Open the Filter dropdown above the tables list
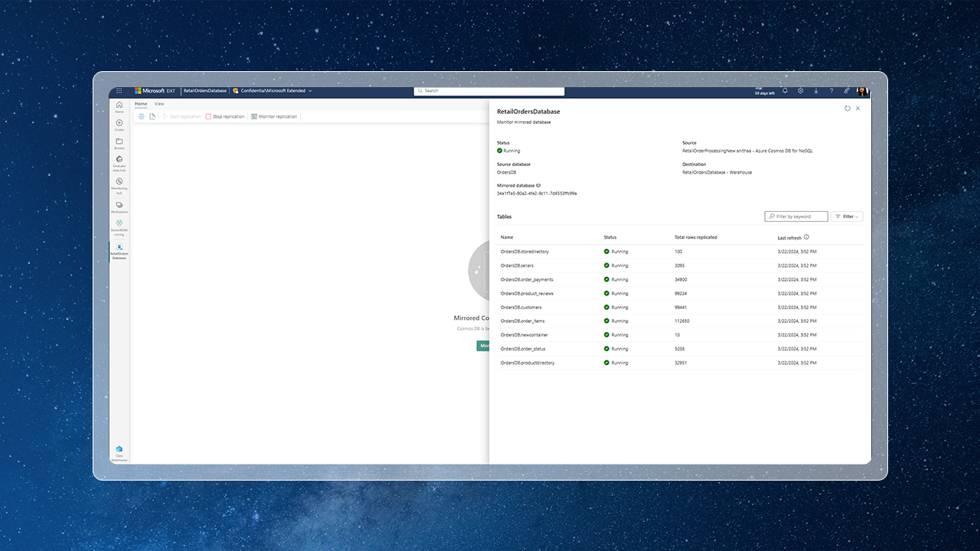 point(847,216)
